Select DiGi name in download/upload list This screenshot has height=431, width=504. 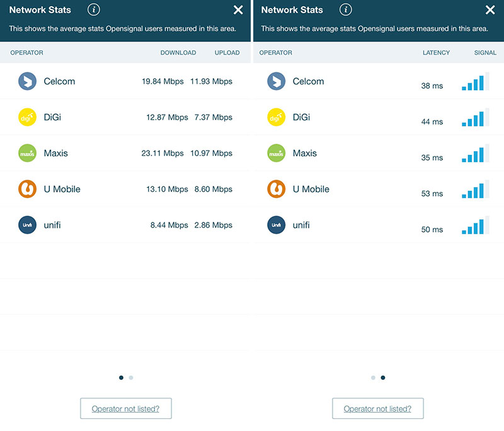52,117
